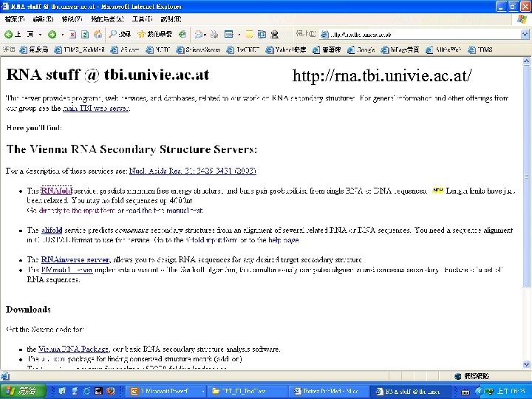Open the 氣象局 bookmark in Links bar
This screenshot has height=399, width=532.
click(x=34, y=50)
